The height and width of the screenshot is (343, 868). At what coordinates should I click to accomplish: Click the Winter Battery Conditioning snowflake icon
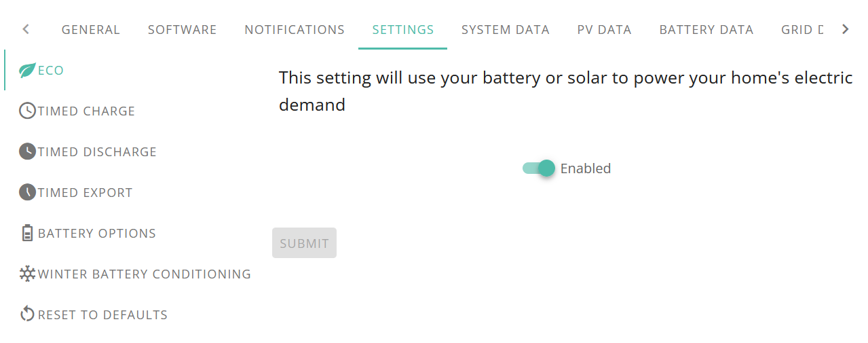click(x=27, y=274)
